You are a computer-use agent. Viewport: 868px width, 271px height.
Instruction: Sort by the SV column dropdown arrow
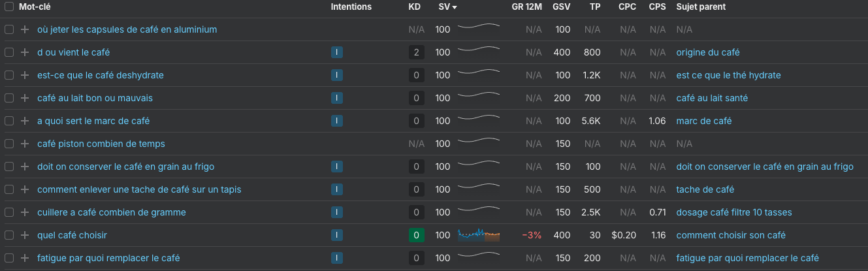(455, 7)
